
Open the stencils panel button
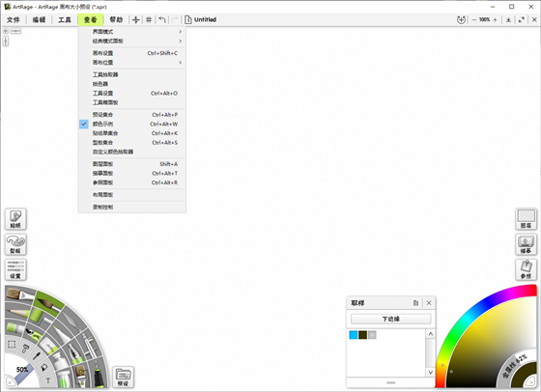click(15, 244)
